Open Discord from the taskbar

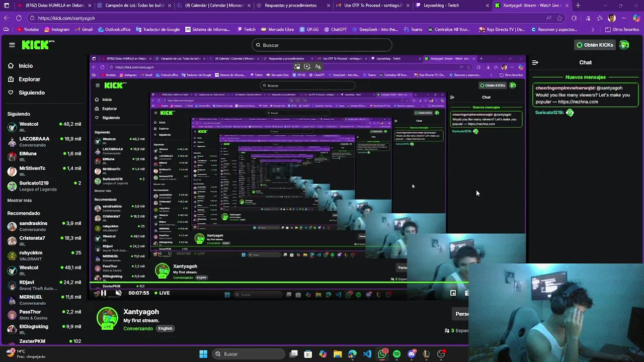point(412,354)
